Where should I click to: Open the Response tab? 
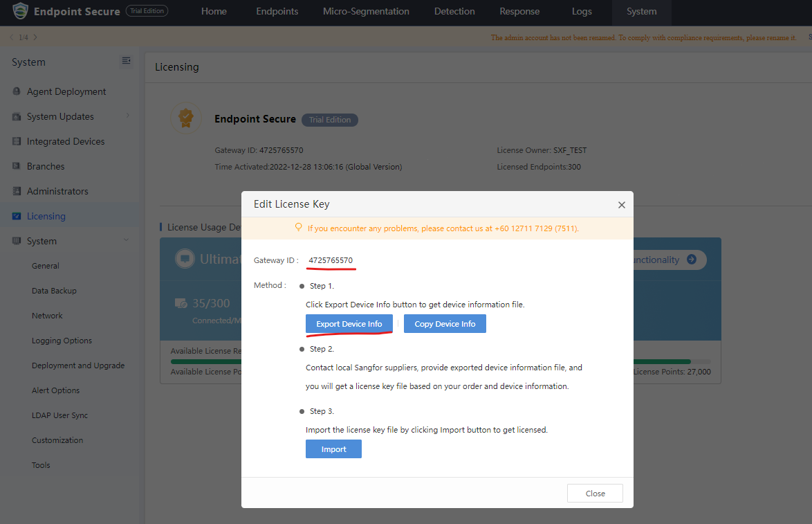coord(519,11)
